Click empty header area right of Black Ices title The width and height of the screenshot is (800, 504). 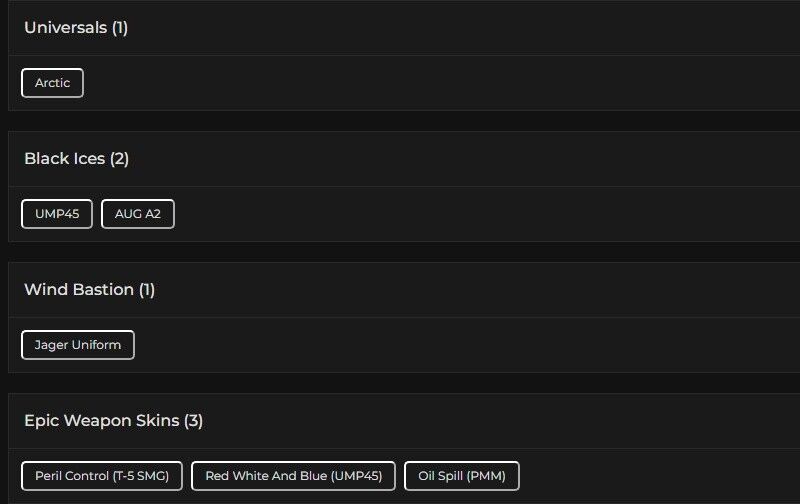click(450, 159)
